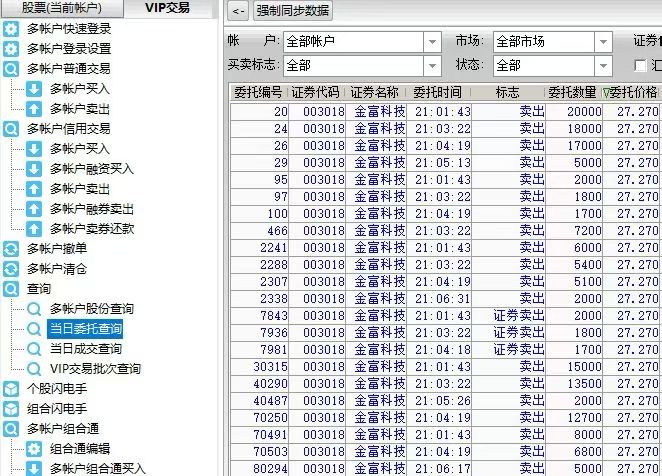Click the refresh icon beside 多帐户撤单

tap(11, 248)
